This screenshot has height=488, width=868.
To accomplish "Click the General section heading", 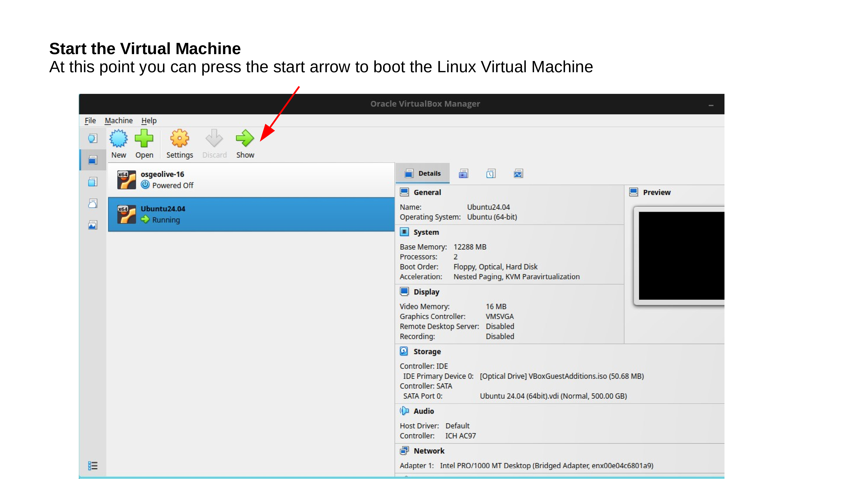I will (x=427, y=192).
